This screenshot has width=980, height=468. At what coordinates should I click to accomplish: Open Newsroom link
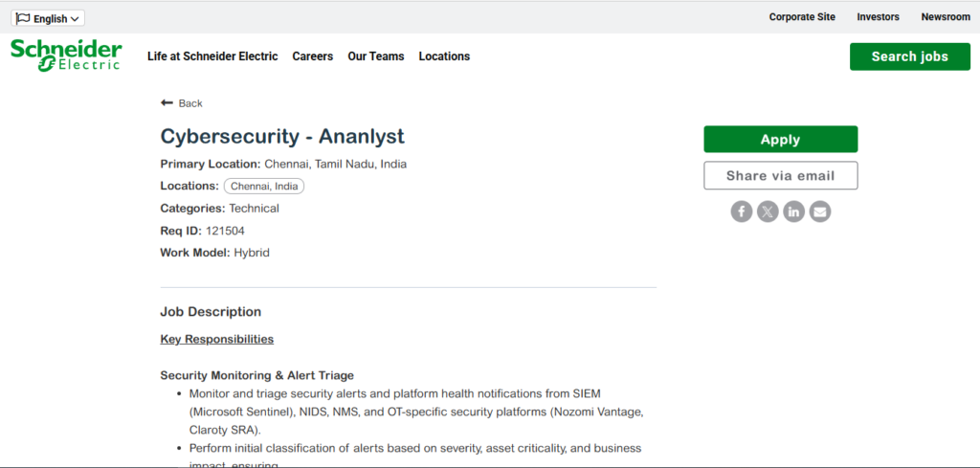[946, 17]
